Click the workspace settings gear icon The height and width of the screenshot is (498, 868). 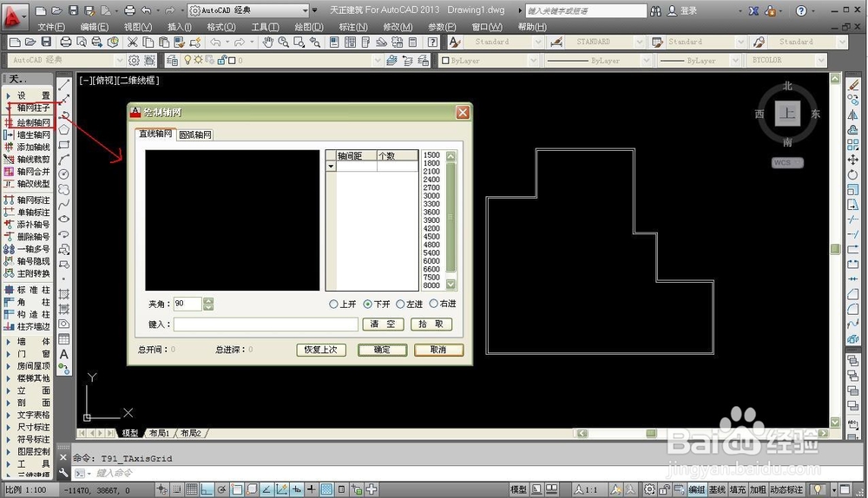134,61
